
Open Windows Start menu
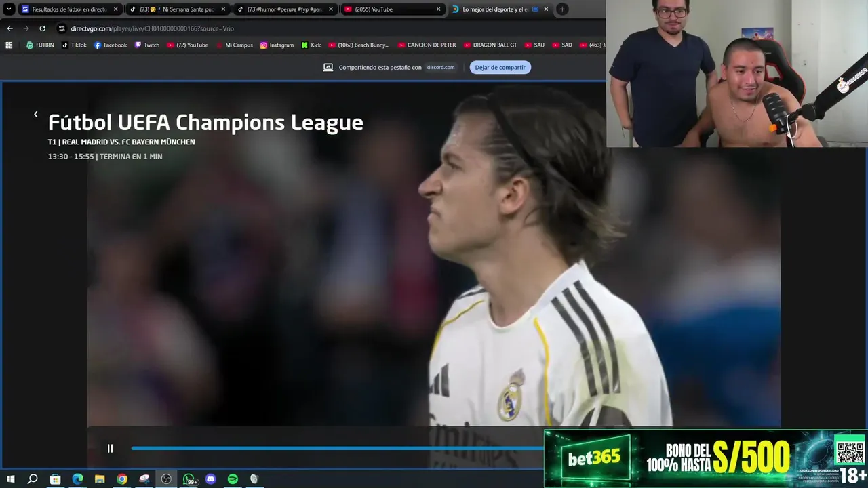11,479
